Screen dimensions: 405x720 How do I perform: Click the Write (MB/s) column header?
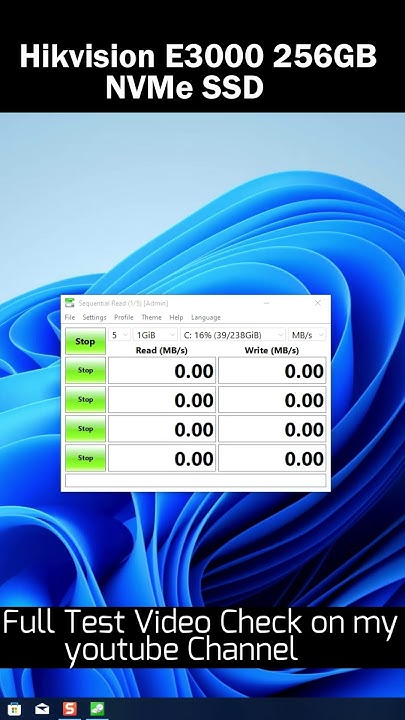[272, 350]
